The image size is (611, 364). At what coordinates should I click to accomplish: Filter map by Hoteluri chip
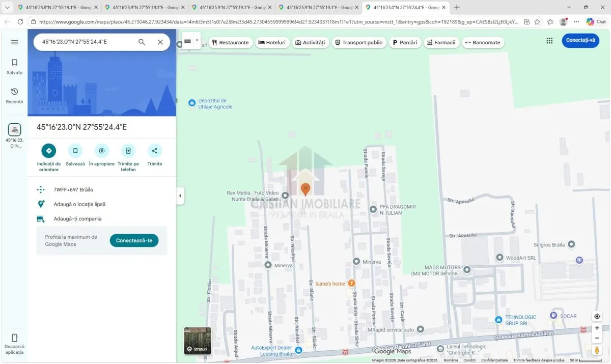pos(272,43)
